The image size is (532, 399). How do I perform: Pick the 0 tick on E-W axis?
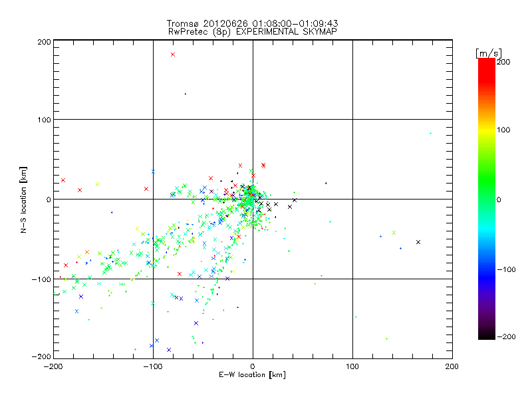253,366
